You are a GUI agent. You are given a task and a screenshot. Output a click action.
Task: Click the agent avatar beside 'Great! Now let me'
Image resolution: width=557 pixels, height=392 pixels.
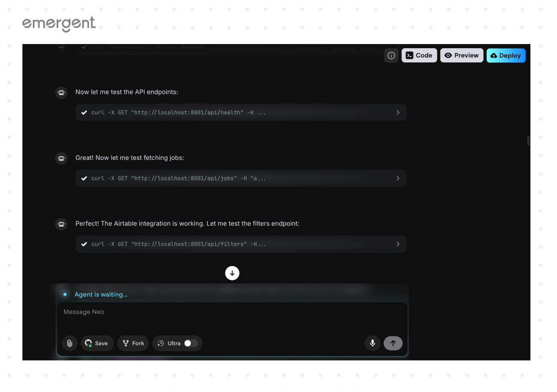pyautogui.click(x=61, y=158)
